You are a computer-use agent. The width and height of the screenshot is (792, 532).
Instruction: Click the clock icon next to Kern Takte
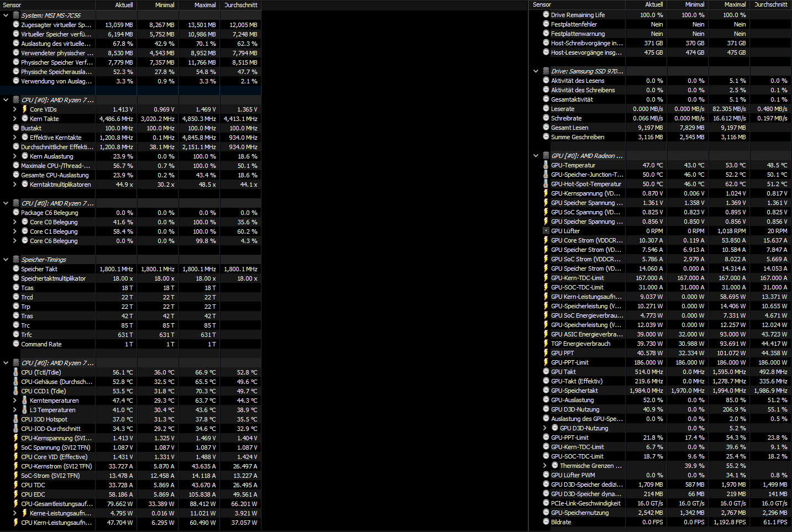(x=25, y=119)
